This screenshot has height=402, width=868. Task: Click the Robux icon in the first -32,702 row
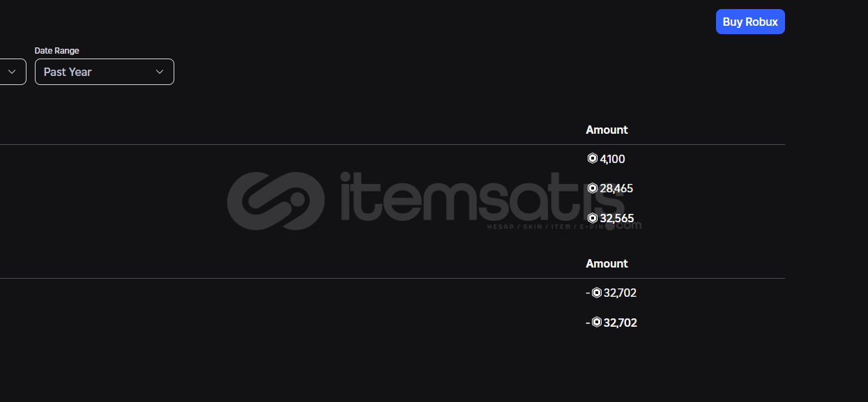(597, 293)
